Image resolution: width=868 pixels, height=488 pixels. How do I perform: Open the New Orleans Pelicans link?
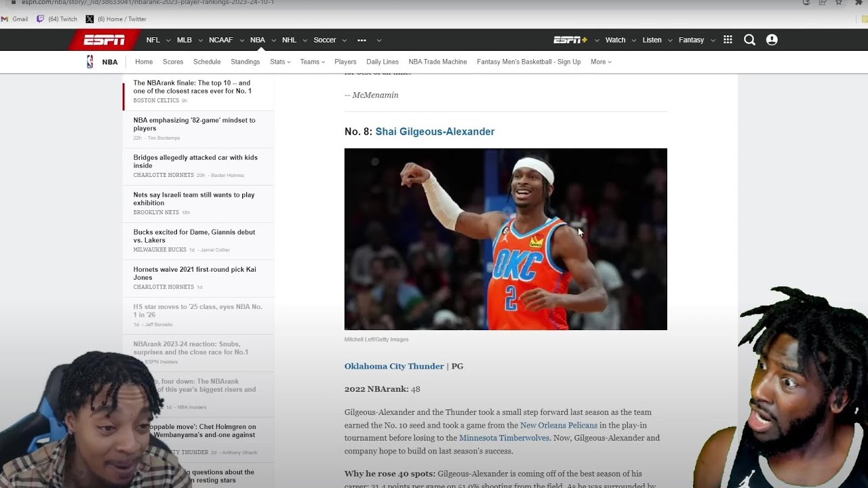click(x=559, y=425)
